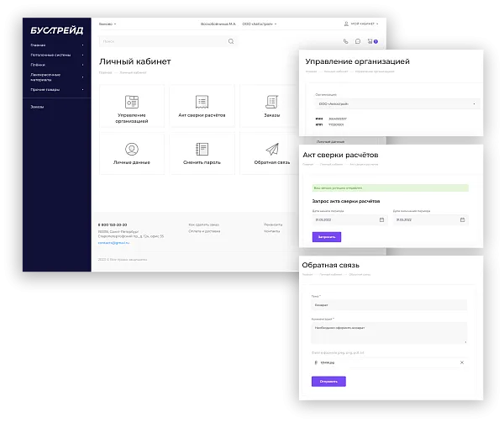Click the 8 800 phone number in footer
Viewport: 504px width, 423px height.
(113, 225)
